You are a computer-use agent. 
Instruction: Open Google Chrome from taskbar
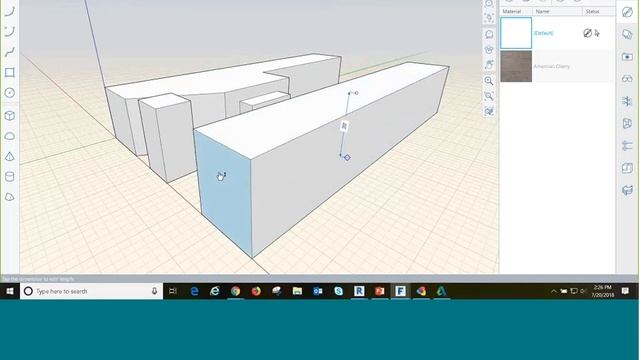(x=236, y=291)
